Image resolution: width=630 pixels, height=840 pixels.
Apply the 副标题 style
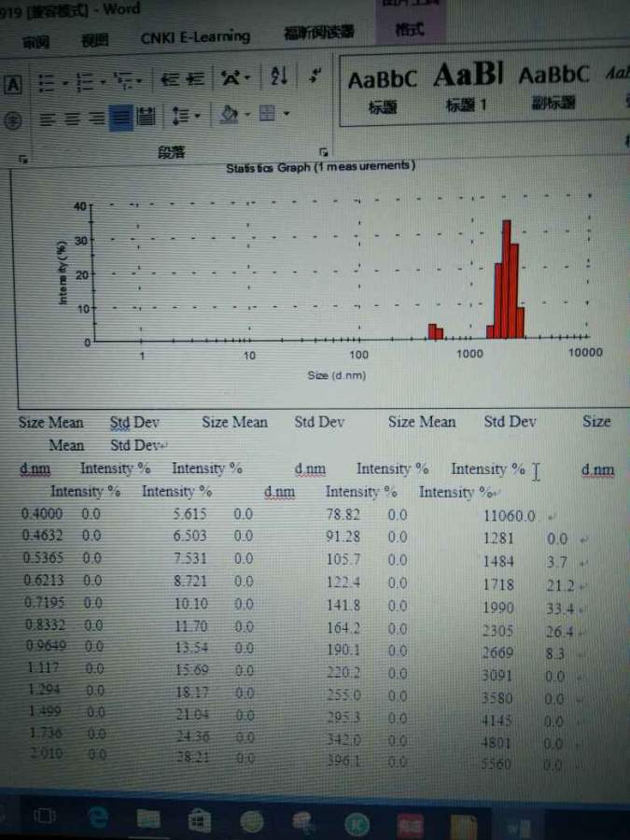pyautogui.click(x=553, y=87)
